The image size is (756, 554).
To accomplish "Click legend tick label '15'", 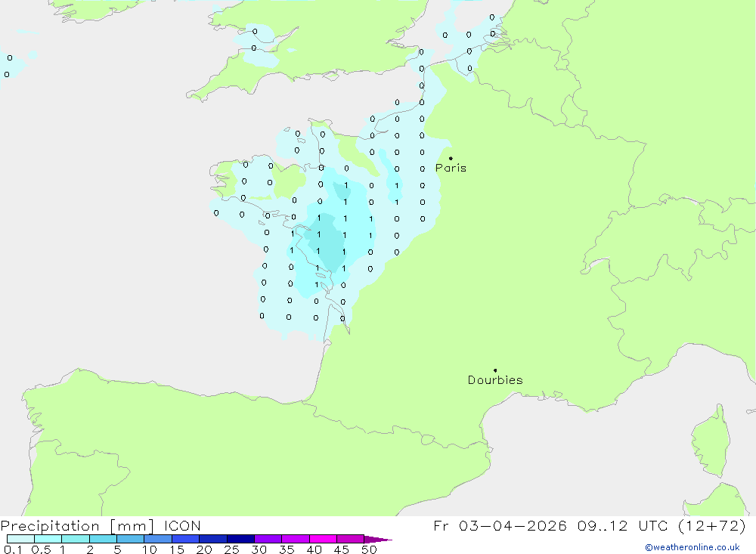I will pyautogui.click(x=177, y=549).
